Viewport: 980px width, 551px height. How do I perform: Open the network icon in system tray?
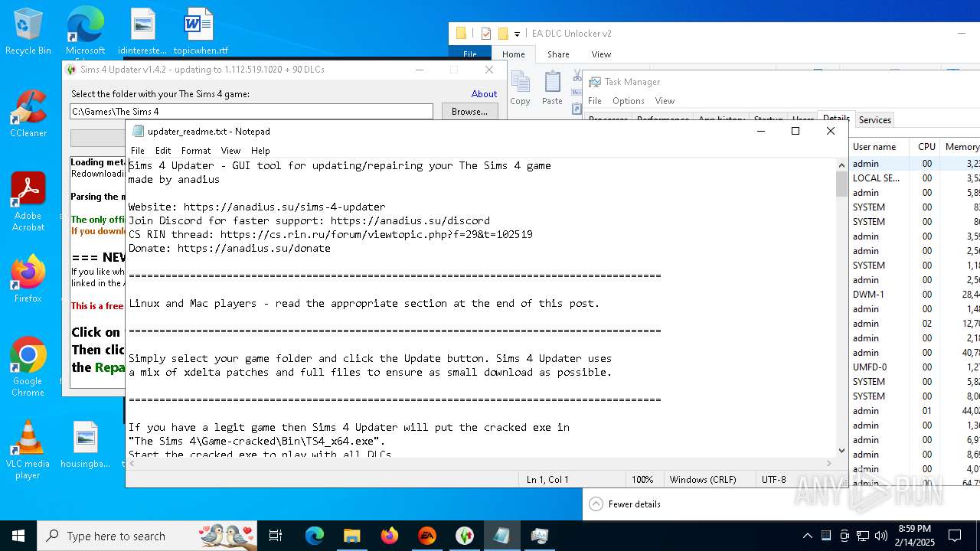[863, 536]
